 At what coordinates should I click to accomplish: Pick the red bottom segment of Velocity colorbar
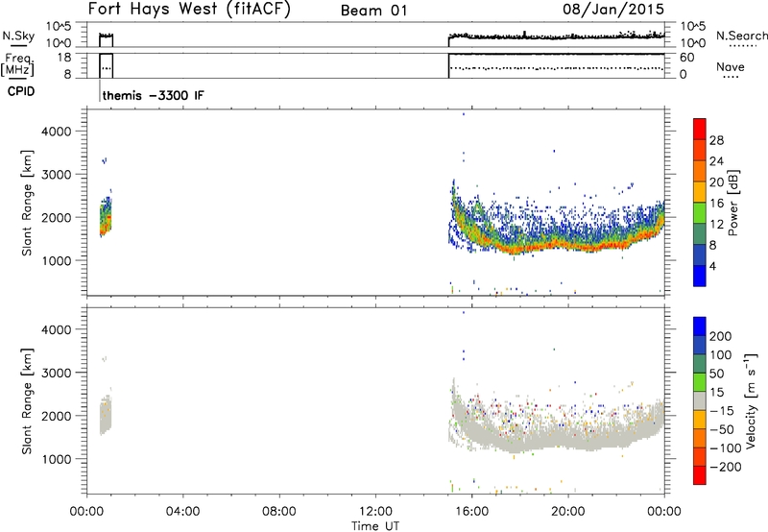[x=700, y=475]
